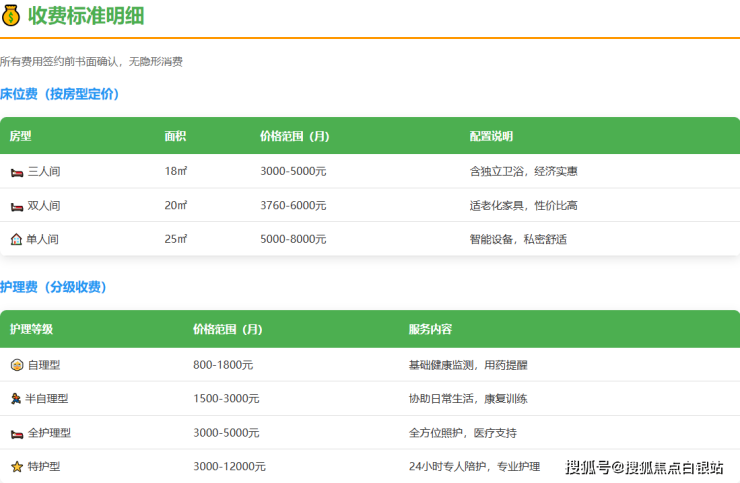Screen dimensions: 740x483
Task: Click the 房型 column header
Action: pos(20,136)
